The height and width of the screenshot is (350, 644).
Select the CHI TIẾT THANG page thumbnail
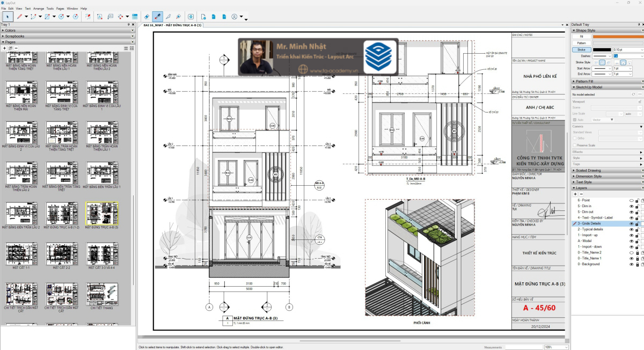click(x=102, y=294)
